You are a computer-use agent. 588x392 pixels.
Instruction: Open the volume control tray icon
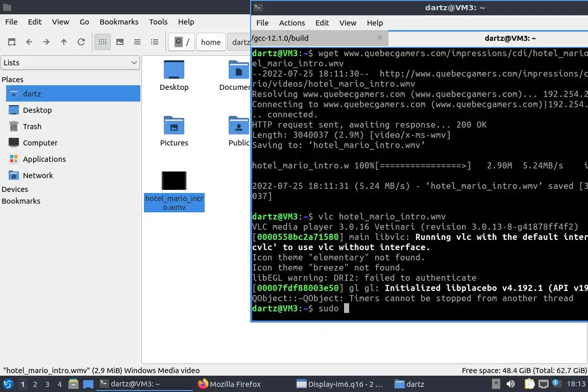[511, 384]
